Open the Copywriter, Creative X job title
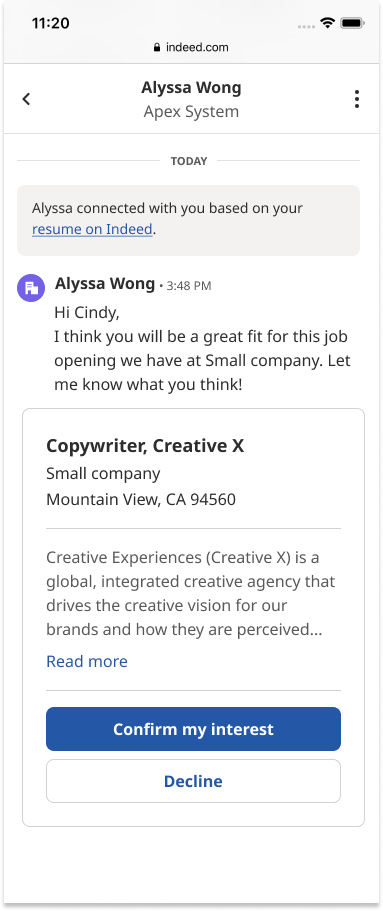This screenshot has height=911, width=383. point(145,446)
